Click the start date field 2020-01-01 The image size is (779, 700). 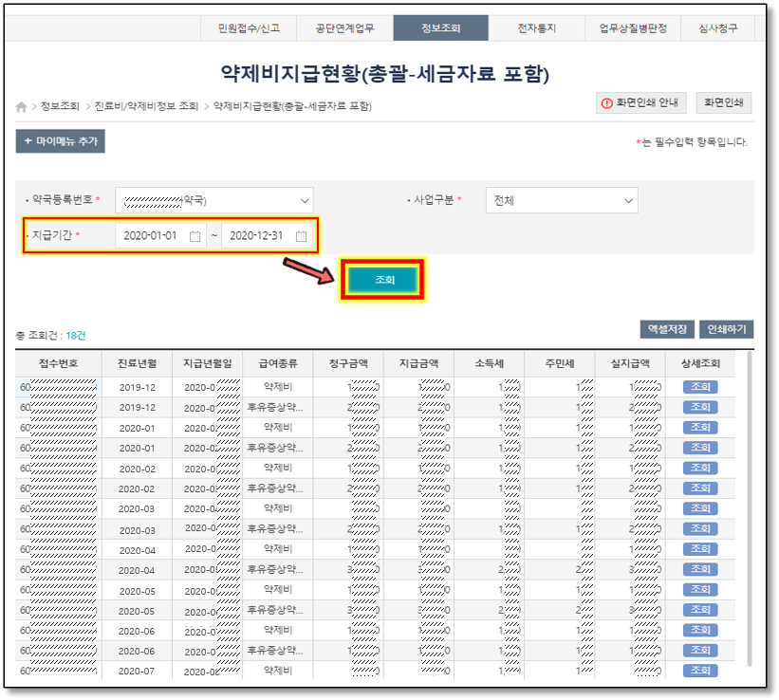coord(152,236)
